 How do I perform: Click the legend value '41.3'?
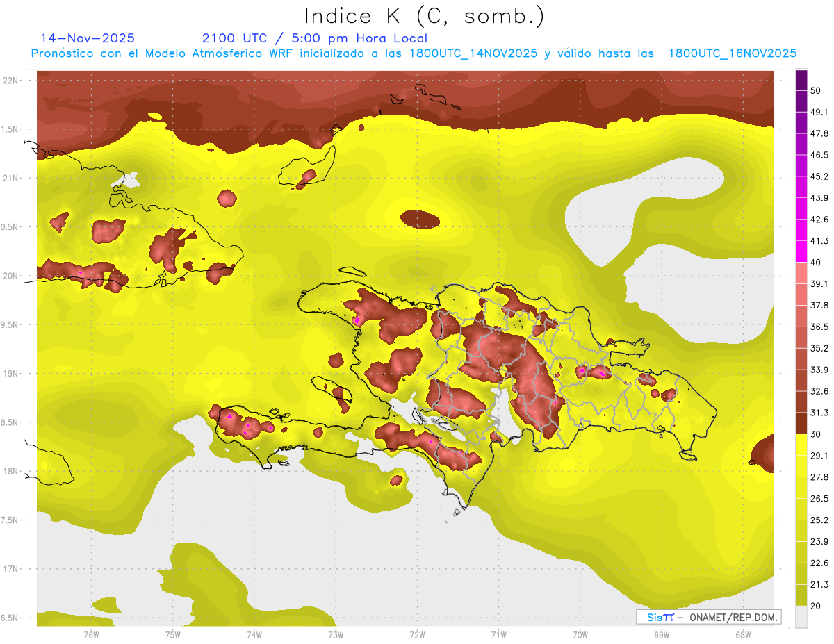coord(819,241)
